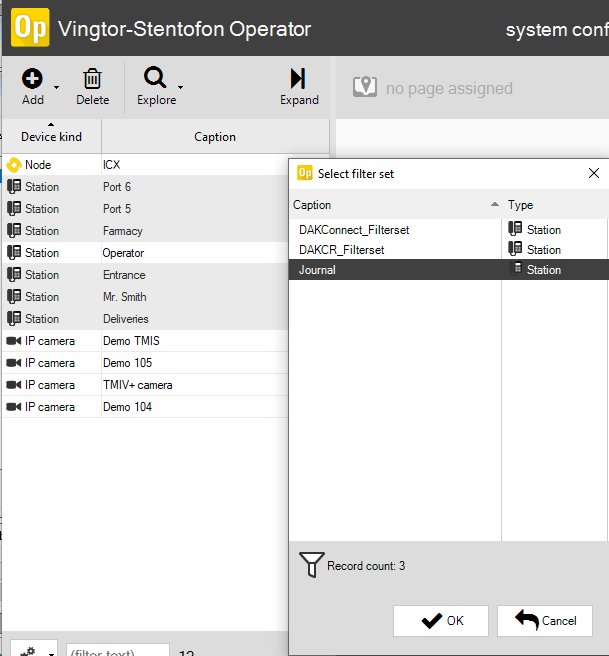Viewport: 609px width, 656px height.
Task: Open the Explore dropdown arrow
Action: (180, 87)
